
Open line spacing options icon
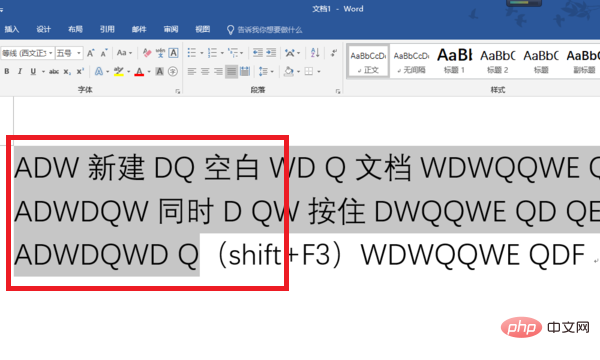pyautogui.click(x=264, y=72)
